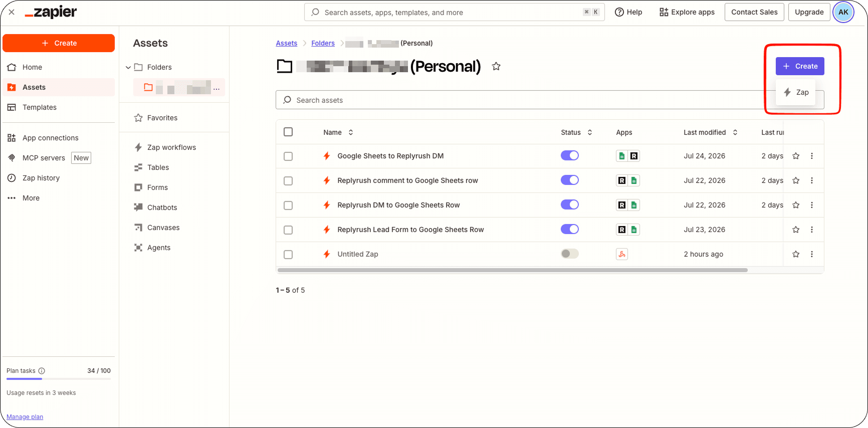The height and width of the screenshot is (428, 868).
Task: Open Agents in the Assets panel
Action: [x=159, y=248]
